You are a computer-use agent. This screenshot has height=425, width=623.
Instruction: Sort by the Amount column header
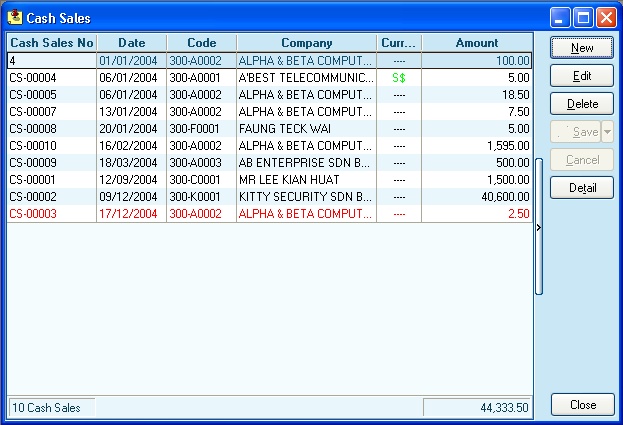click(x=477, y=43)
